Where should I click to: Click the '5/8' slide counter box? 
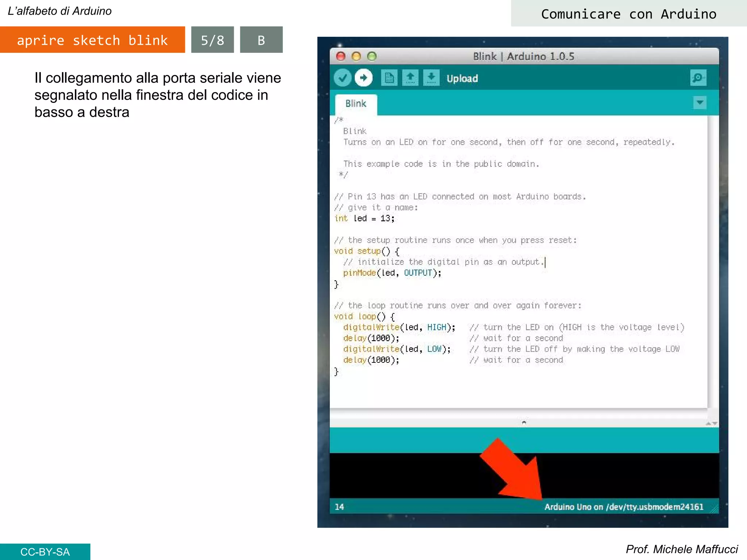coord(213,40)
